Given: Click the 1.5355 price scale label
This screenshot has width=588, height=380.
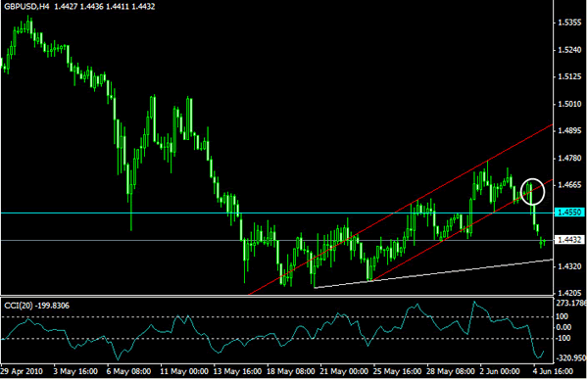Looking at the screenshot, I should pos(570,23).
